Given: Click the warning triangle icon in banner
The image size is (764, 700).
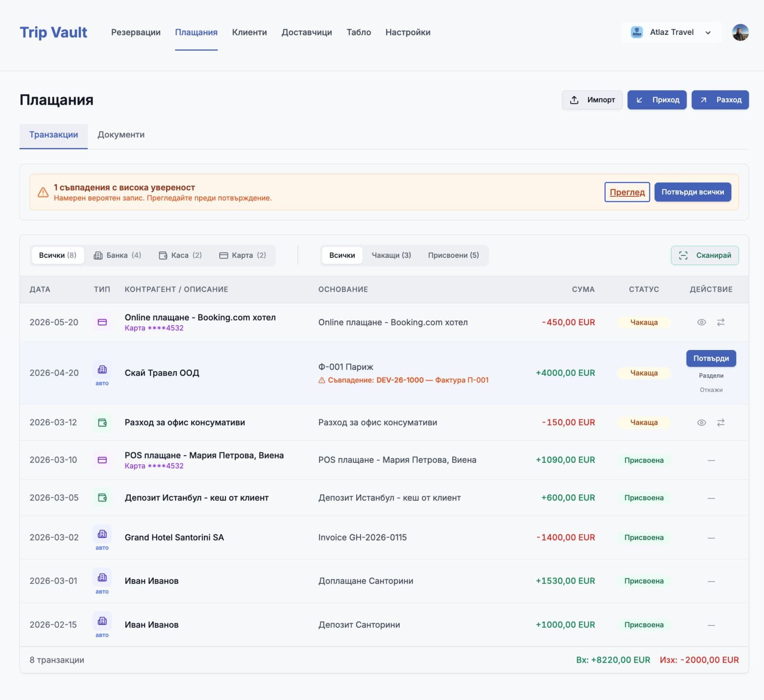Looking at the screenshot, I should tap(43, 192).
